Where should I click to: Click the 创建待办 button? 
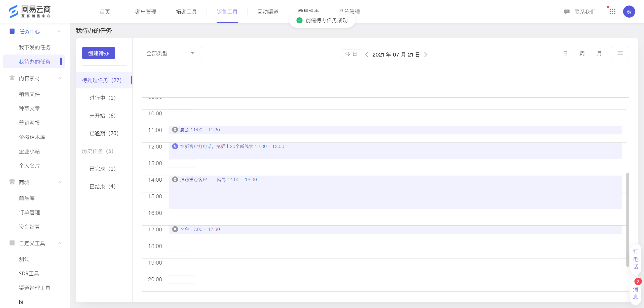[98, 53]
